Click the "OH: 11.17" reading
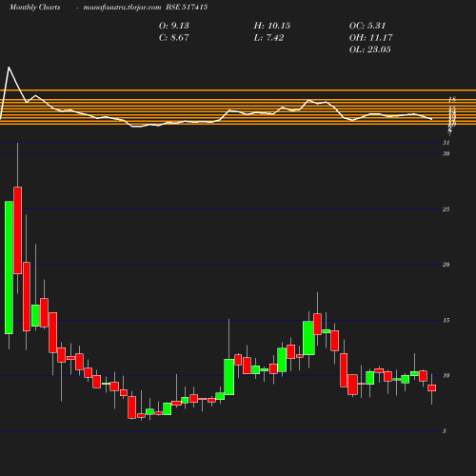The height and width of the screenshot is (476, 476). coord(371,37)
